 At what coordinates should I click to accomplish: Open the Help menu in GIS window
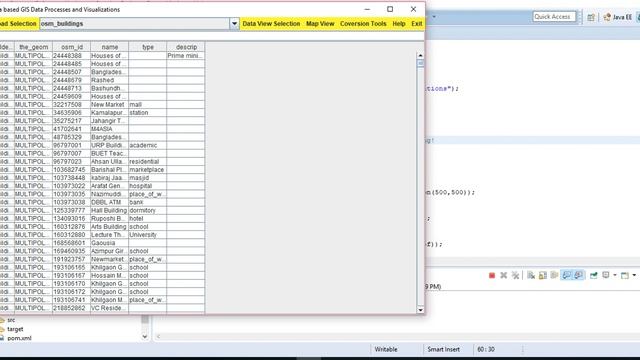pos(399,24)
